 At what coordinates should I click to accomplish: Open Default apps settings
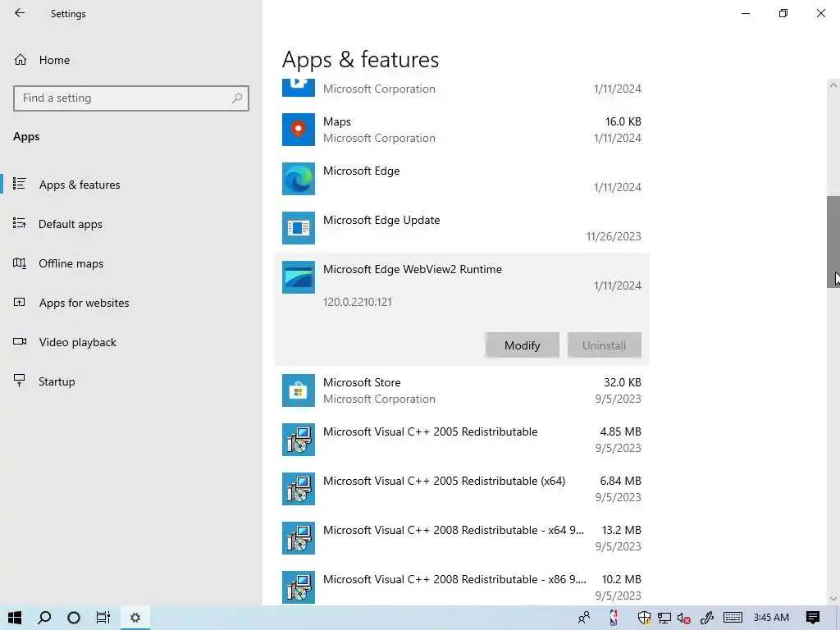[x=71, y=224]
